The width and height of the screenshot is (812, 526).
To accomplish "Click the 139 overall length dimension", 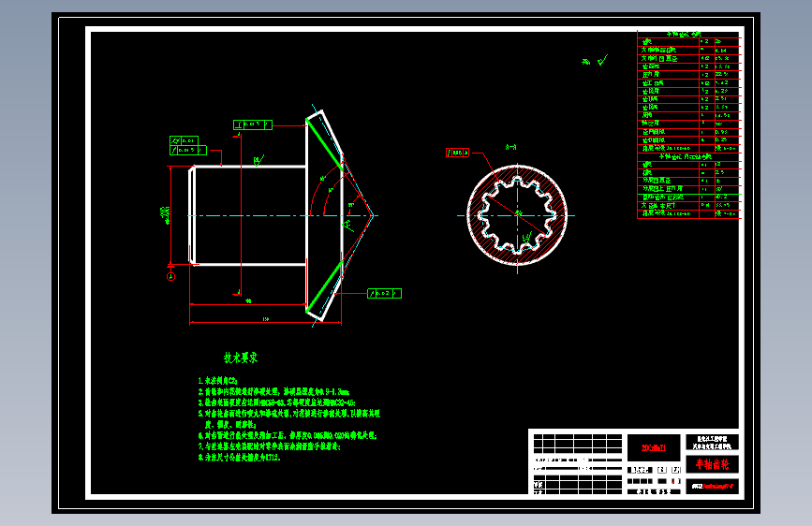I will pyautogui.click(x=266, y=319).
